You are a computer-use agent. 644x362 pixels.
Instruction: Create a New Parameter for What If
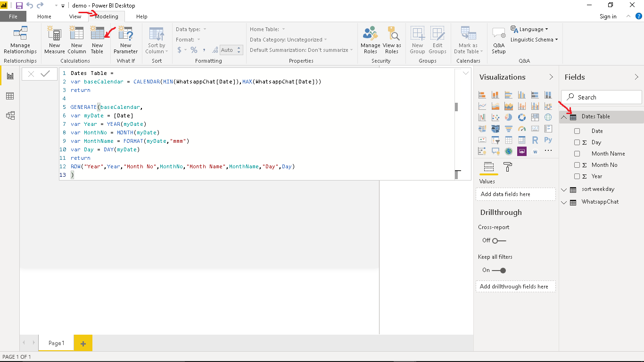coord(125,40)
